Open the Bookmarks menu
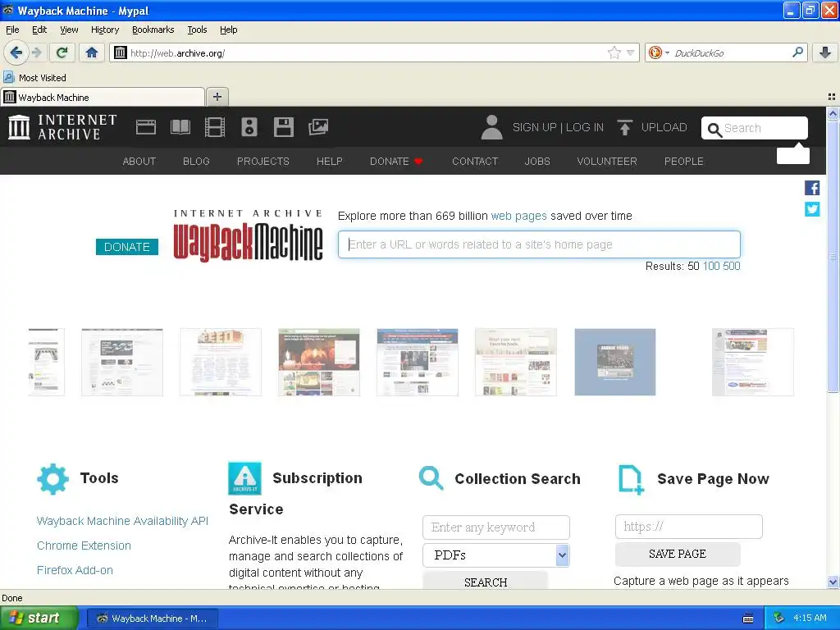The width and height of the screenshot is (840, 630). [x=153, y=30]
